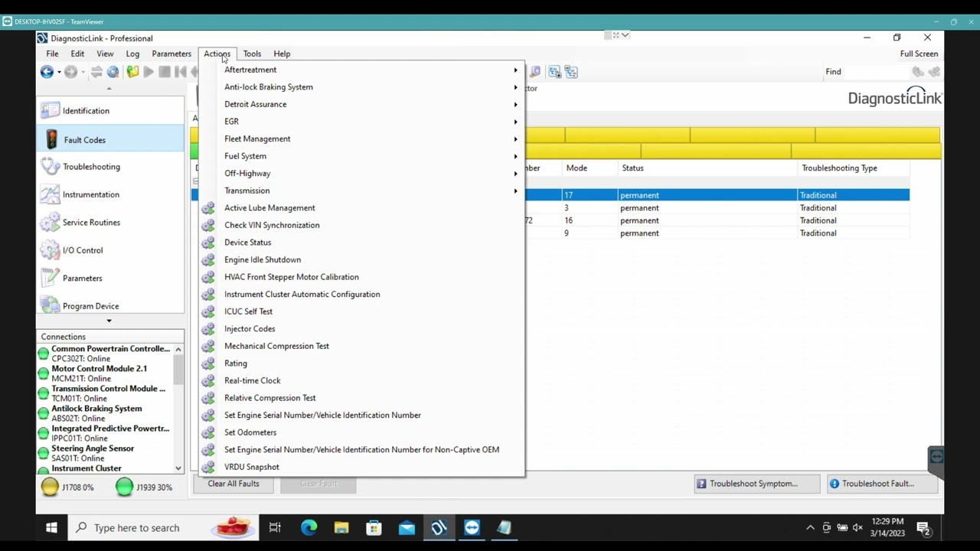Choose Check VIN Synchronization

coord(361,225)
